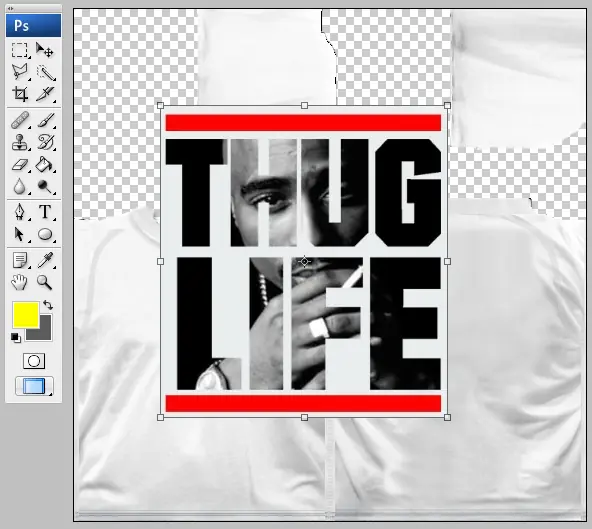592x529 pixels.
Task: Toggle Quick Mask mode
Action: click(x=34, y=361)
